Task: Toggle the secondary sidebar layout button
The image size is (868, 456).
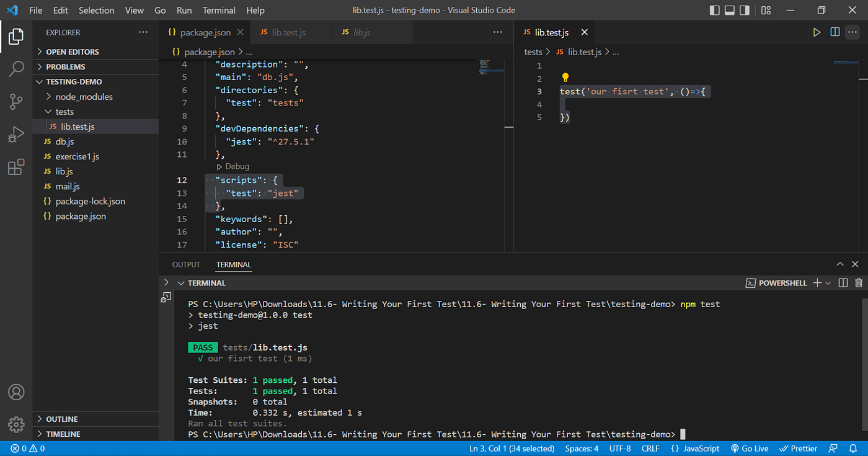Action: [x=745, y=11]
